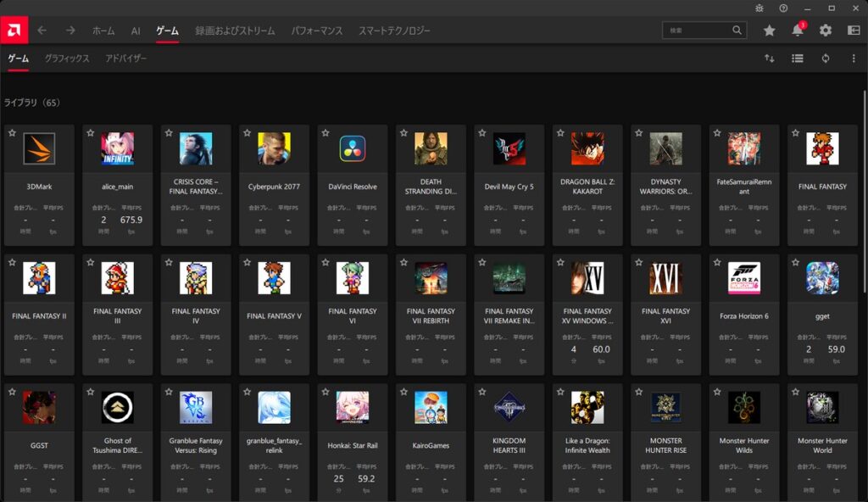The image size is (868, 502).
Task: Click the AMD logo icon
Action: 14,30
